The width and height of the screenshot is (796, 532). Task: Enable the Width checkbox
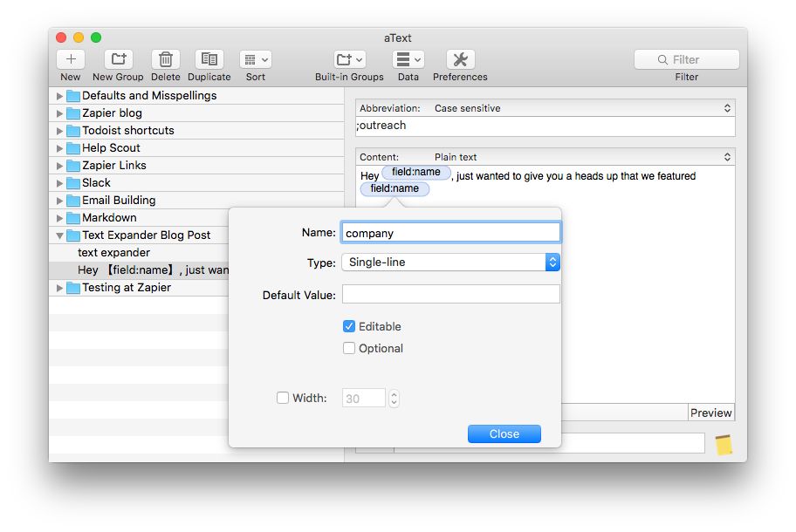coord(282,398)
